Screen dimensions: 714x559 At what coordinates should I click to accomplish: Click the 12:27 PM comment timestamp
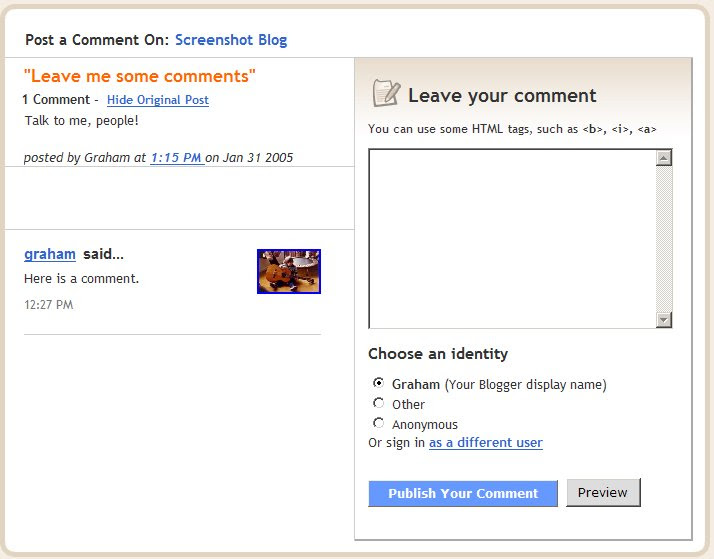(49, 305)
